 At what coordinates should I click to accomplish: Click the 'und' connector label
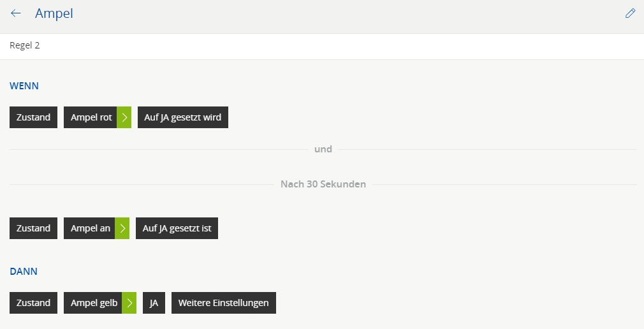(x=323, y=149)
